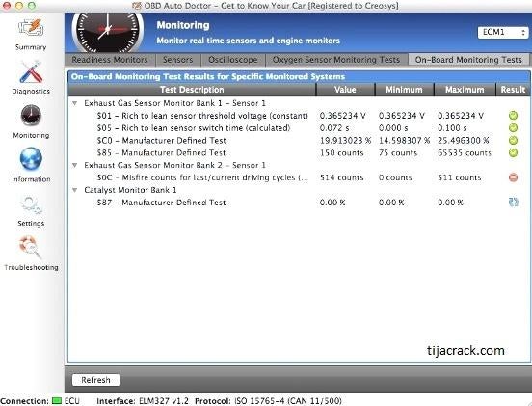The height and width of the screenshot is (406, 532).
Task: Click value 0.072 s cell
Action: [334, 128]
